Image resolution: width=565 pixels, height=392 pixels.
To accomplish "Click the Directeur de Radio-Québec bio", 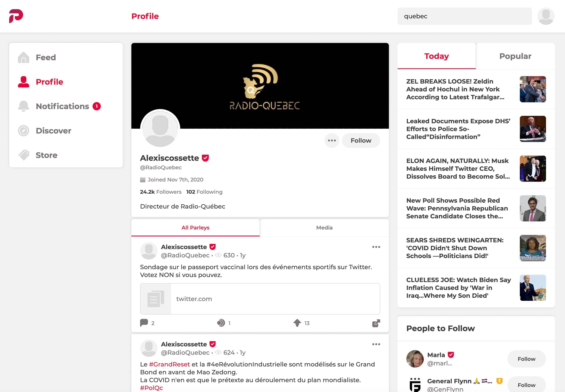I will [x=182, y=207].
